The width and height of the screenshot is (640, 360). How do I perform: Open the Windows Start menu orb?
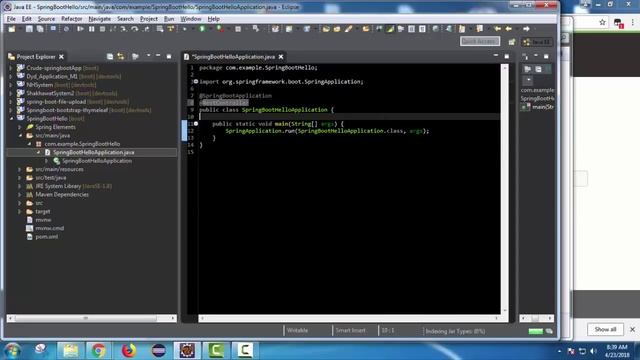[x=12, y=350]
